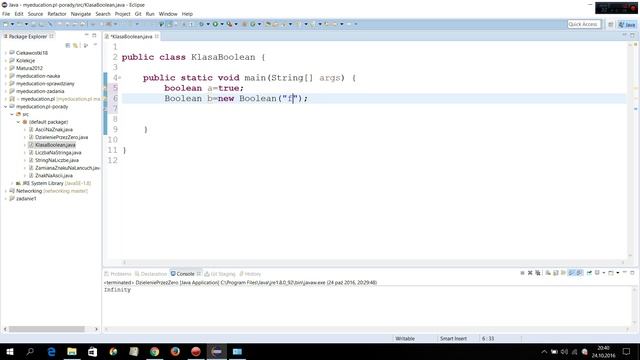Image resolution: width=640 pixels, height=360 pixels.
Task: Maximize the editor area icon
Action: pos(632,36)
